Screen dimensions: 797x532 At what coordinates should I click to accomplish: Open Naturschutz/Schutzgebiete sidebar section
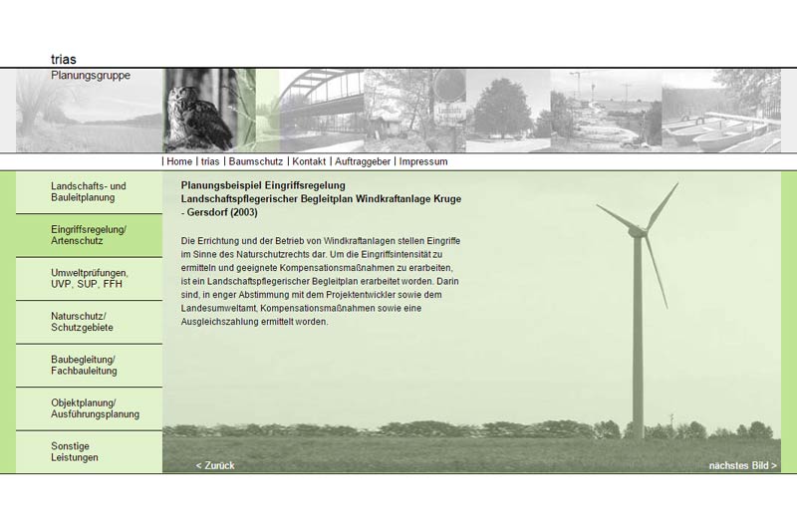point(89,322)
